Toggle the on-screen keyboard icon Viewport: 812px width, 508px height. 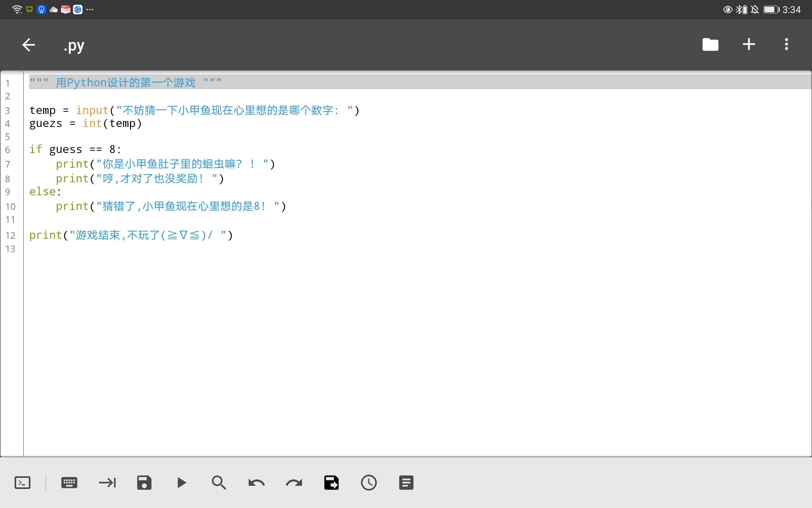click(x=69, y=483)
